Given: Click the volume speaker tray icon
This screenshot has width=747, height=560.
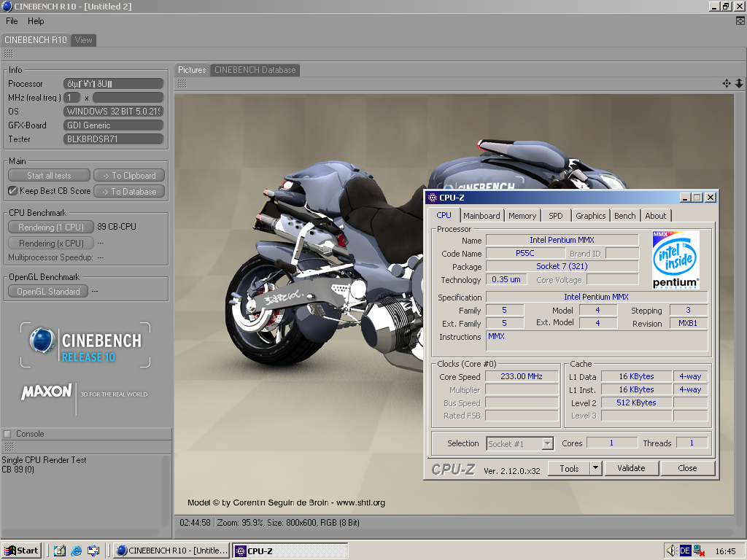Looking at the screenshot, I should point(670,551).
